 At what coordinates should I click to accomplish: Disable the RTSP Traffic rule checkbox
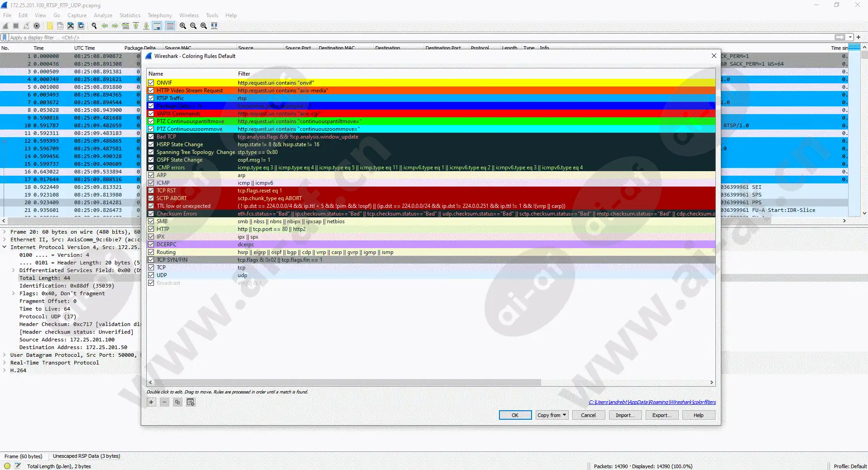151,98
